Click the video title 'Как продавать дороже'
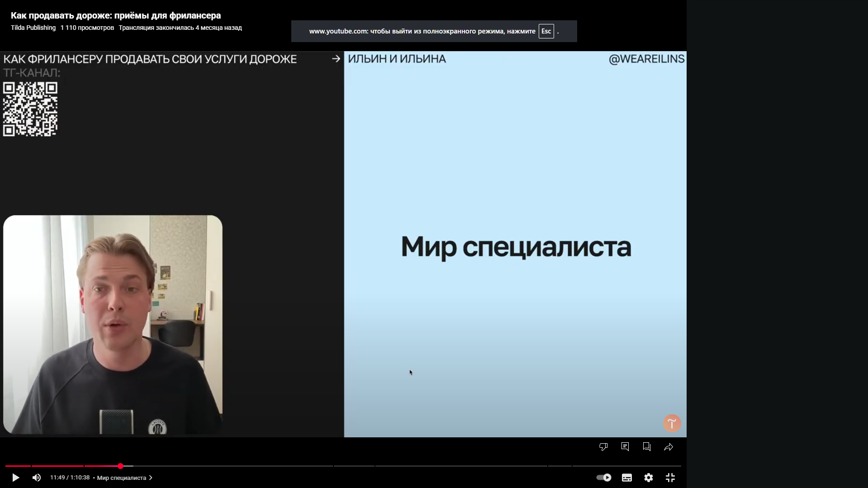This screenshot has height=488, width=868. (116, 15)
